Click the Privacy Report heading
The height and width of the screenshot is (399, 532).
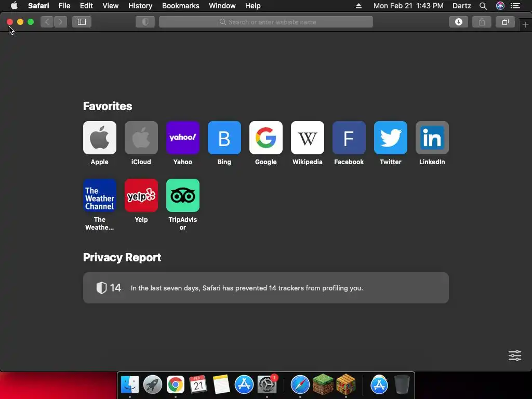point(122,258)
